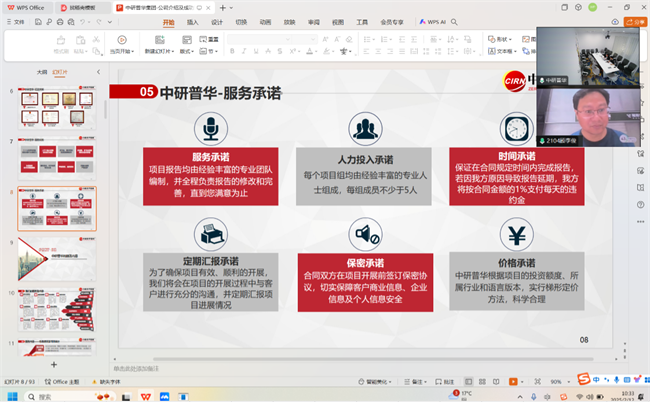
Task: Click the 缺失字体 missing font warning
Action: point(106,382)
